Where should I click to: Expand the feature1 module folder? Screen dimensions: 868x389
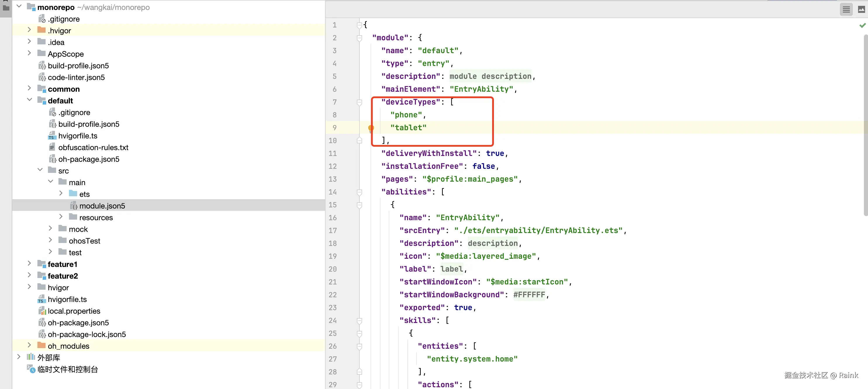point(29,263)
